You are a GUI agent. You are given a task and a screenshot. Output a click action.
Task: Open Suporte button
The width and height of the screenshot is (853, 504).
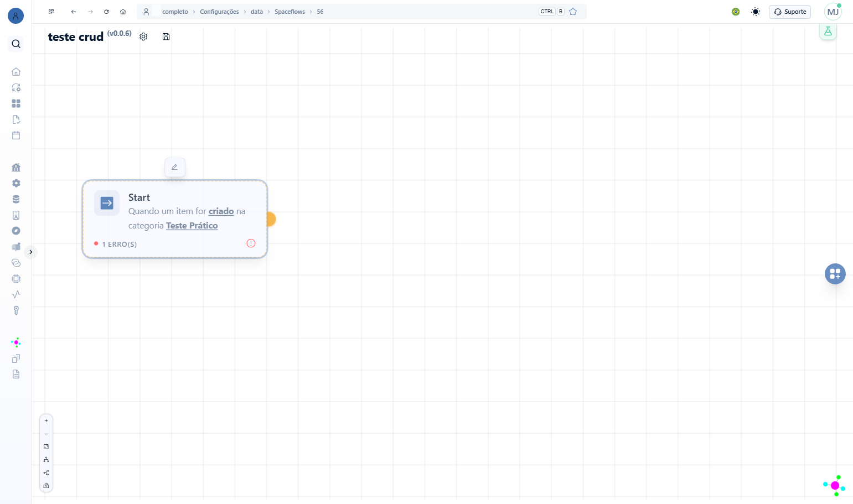tap(790, 12)
